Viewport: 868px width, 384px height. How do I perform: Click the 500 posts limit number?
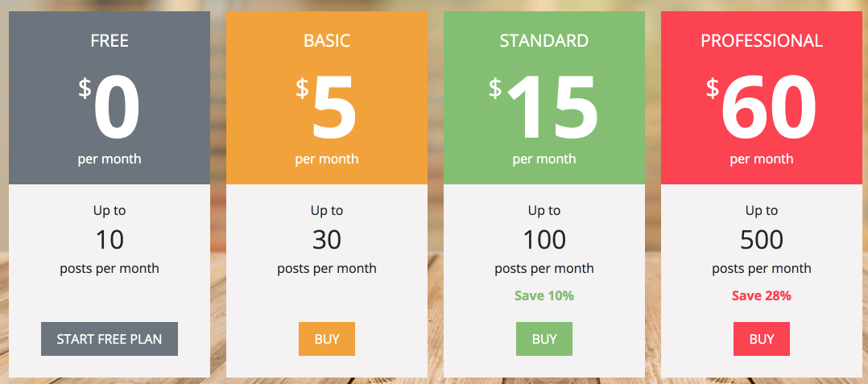click(762, 239)
